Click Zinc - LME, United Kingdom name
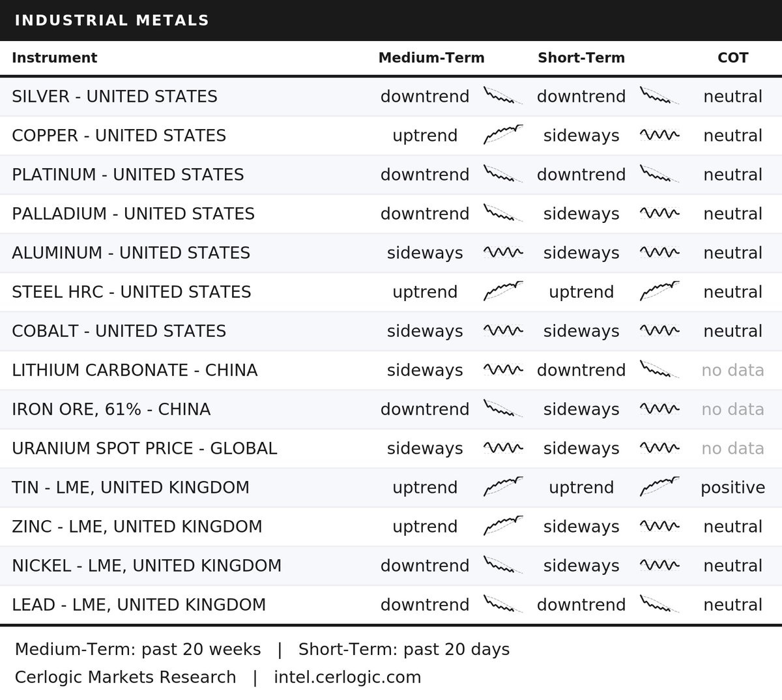 137,527
